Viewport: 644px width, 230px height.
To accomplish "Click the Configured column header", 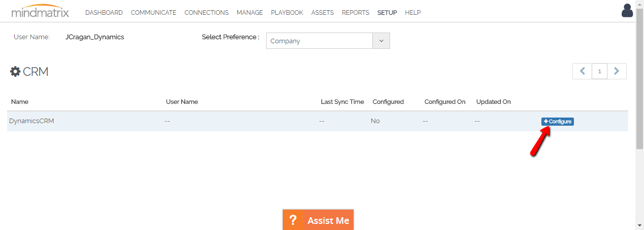I will pyautogui.click(x=388, y=102).
